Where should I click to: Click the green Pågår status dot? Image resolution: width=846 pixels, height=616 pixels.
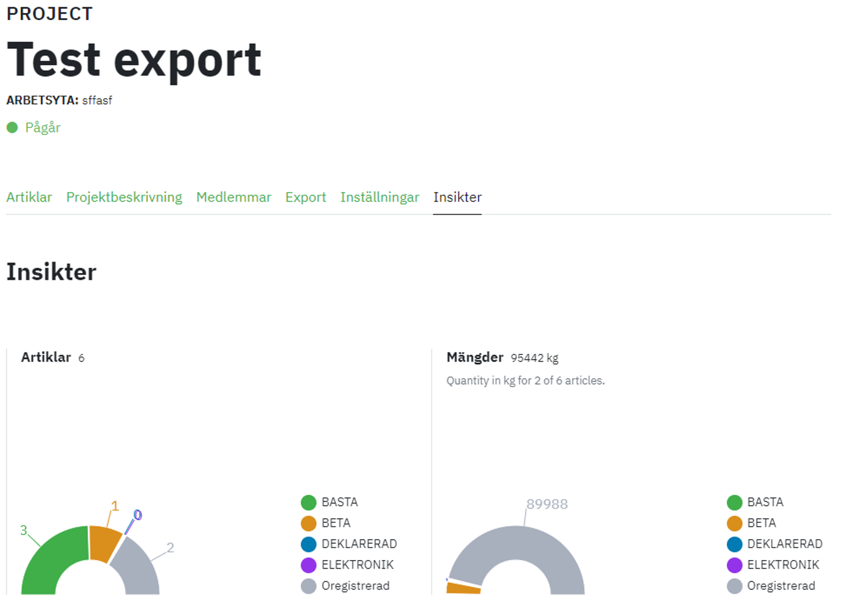point(12,127)
